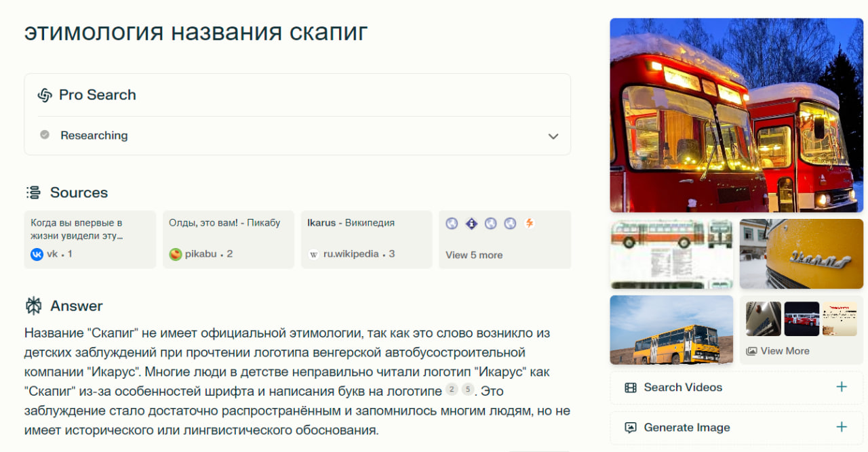Click the query title этимология названия скапиг
868x452 pixels.
click(x=196, y=32)
